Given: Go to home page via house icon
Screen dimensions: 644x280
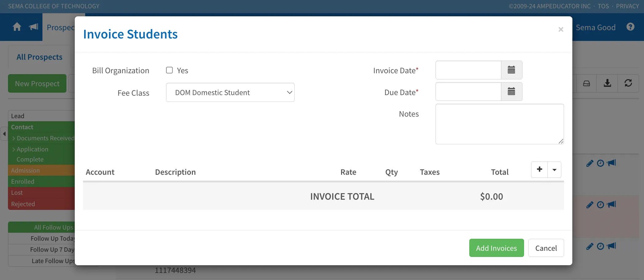Looking at the screenshot, I should click(17, 27).
